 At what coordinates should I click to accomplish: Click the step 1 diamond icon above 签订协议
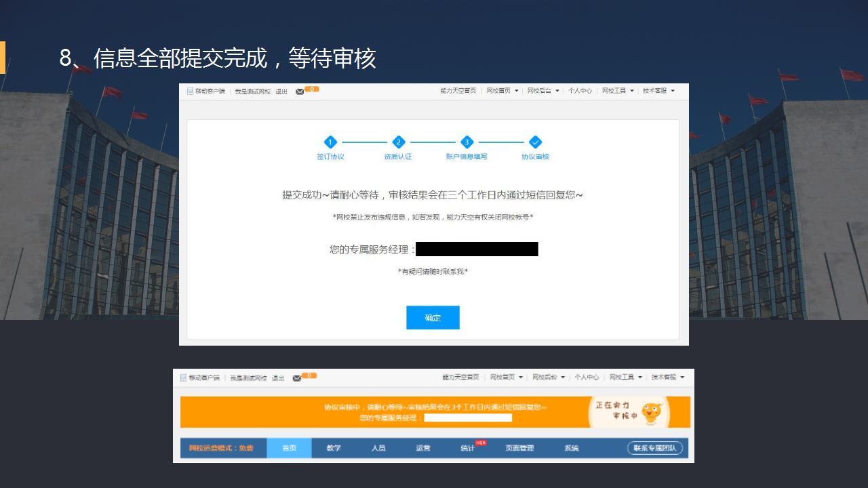click(x=330, y=142)
